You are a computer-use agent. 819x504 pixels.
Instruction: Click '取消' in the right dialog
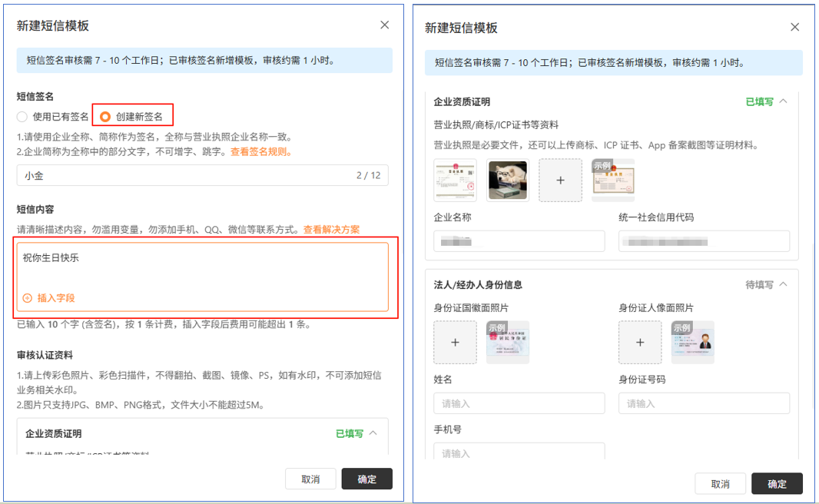pos(721,483)
